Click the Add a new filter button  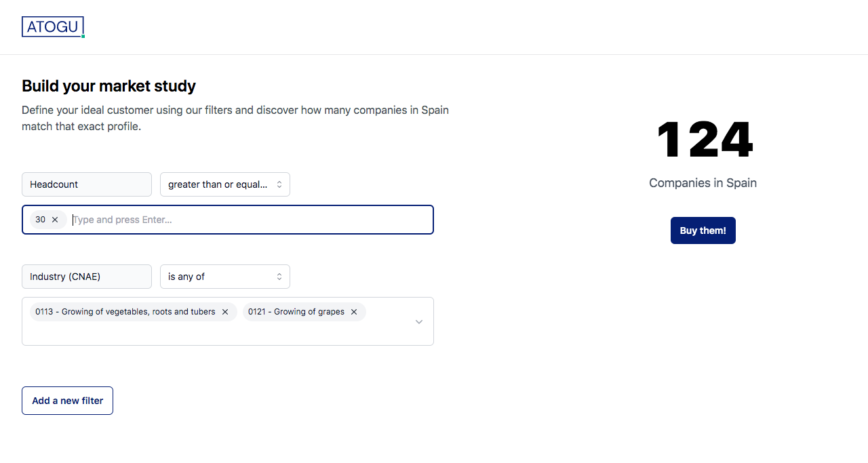click(67, 401)
